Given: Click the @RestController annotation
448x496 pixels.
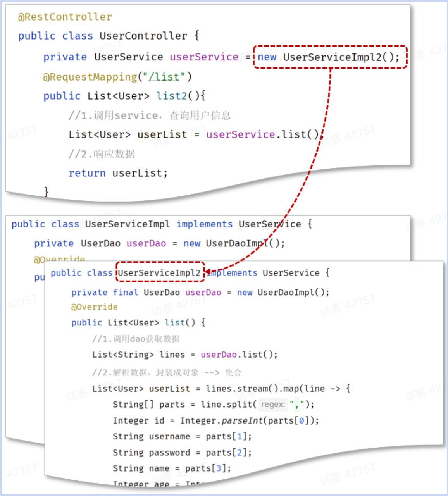Looking at the screenshot, I should click(65, 17).
